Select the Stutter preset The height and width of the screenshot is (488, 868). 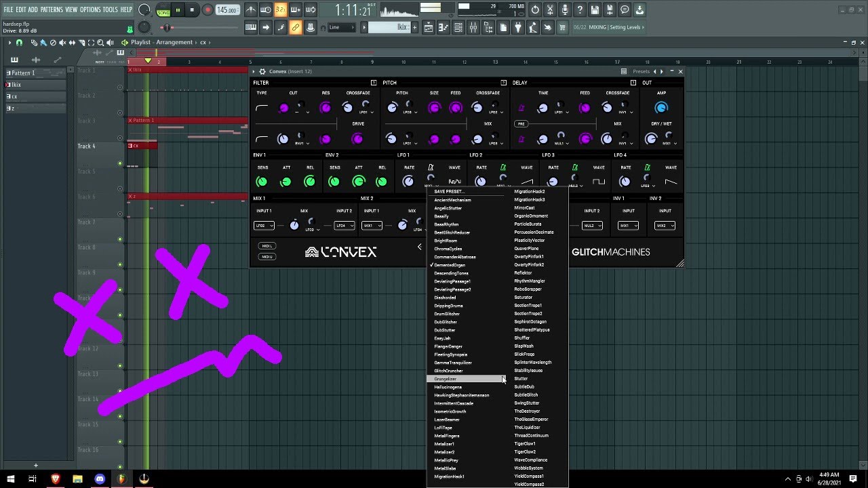pos(521,379)
